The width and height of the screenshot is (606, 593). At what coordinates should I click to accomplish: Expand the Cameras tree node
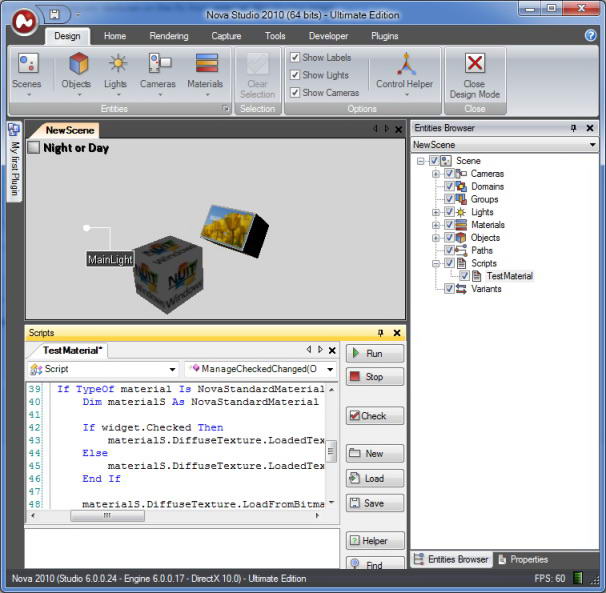[436, 174]
